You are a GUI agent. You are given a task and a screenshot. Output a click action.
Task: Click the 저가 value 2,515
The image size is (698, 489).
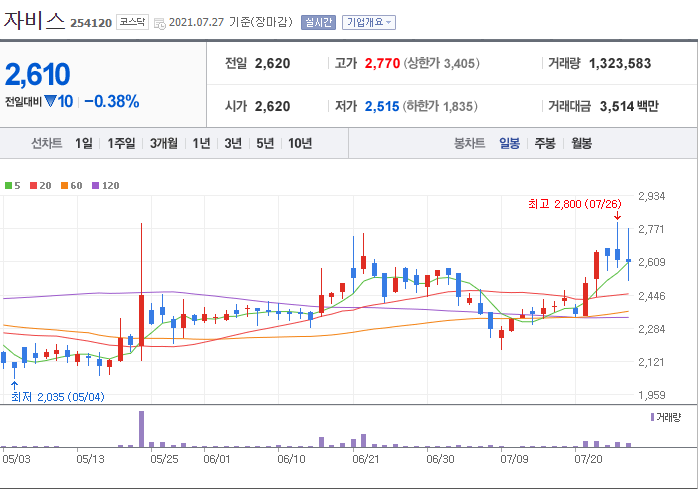pos(382,106)
